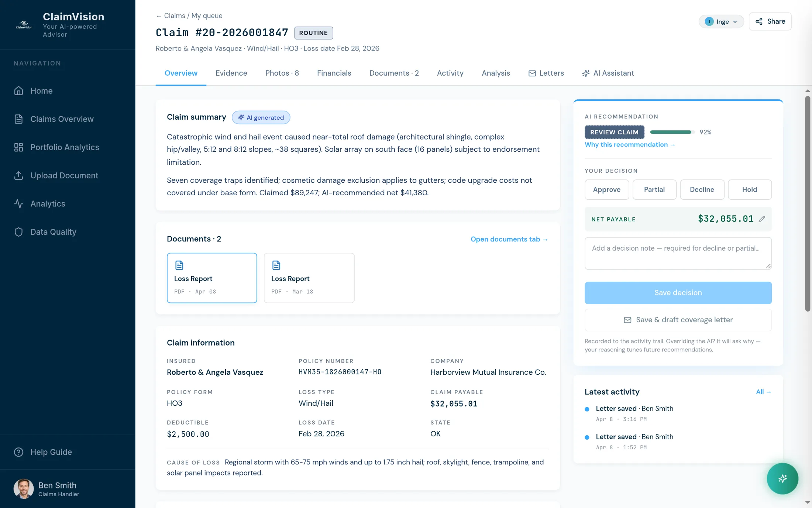Click the Inge user avatar circle

click(709, 21)
